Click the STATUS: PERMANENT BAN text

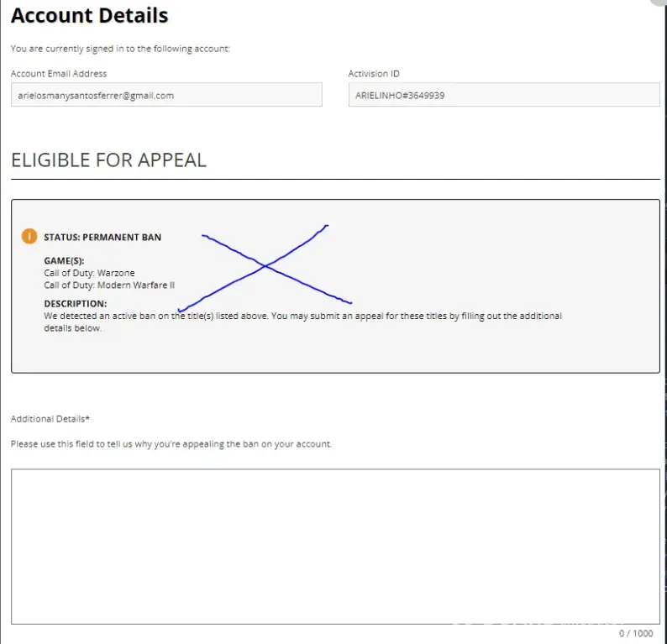(x=102, y=238)
